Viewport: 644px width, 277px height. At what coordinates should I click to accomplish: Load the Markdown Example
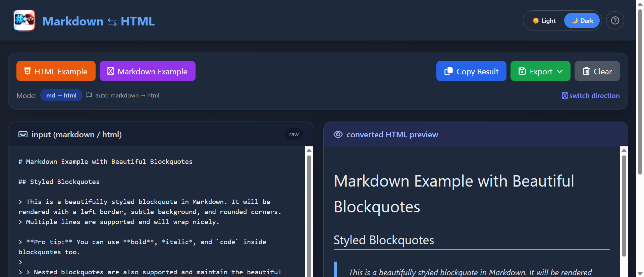[x=148, y=71]
